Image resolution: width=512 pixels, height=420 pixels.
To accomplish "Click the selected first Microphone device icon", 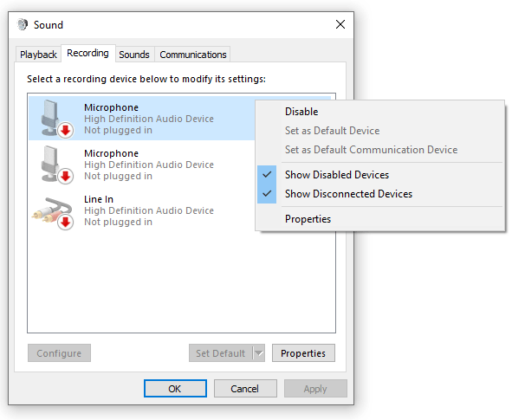I will click(57, 118).
